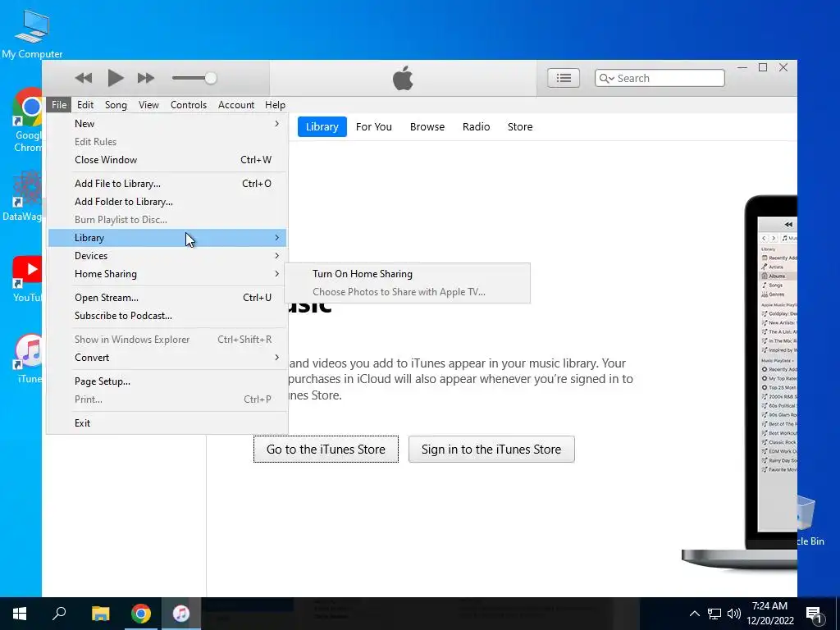This screenshot has height=630, width=840.
Task: Click the Apple logo in the display
Action: 403,78
